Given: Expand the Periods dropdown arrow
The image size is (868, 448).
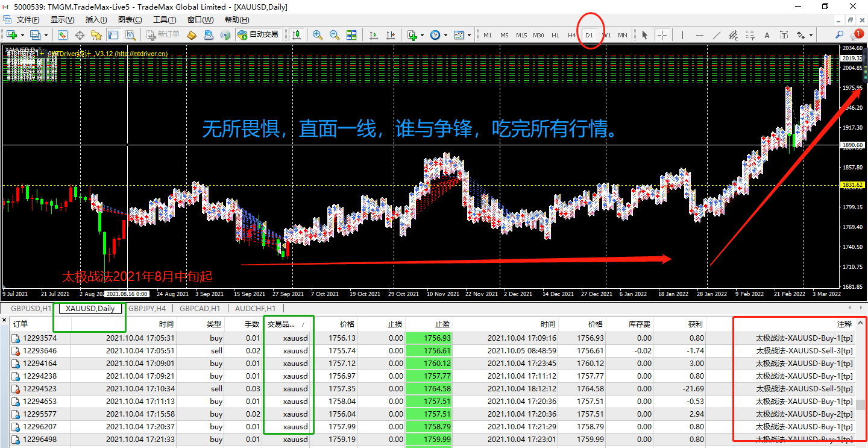Looking at the screenshot, I should (x=445, y=35).
